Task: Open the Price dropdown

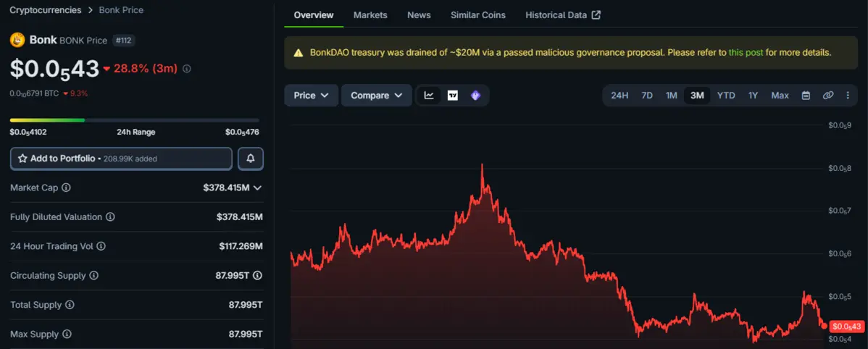Action: (311, 95)
